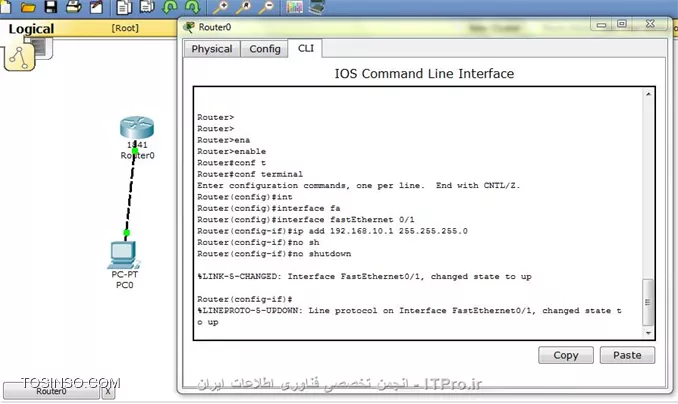
Task: Click the [Root] navigation label
Action: pos(125,28)
